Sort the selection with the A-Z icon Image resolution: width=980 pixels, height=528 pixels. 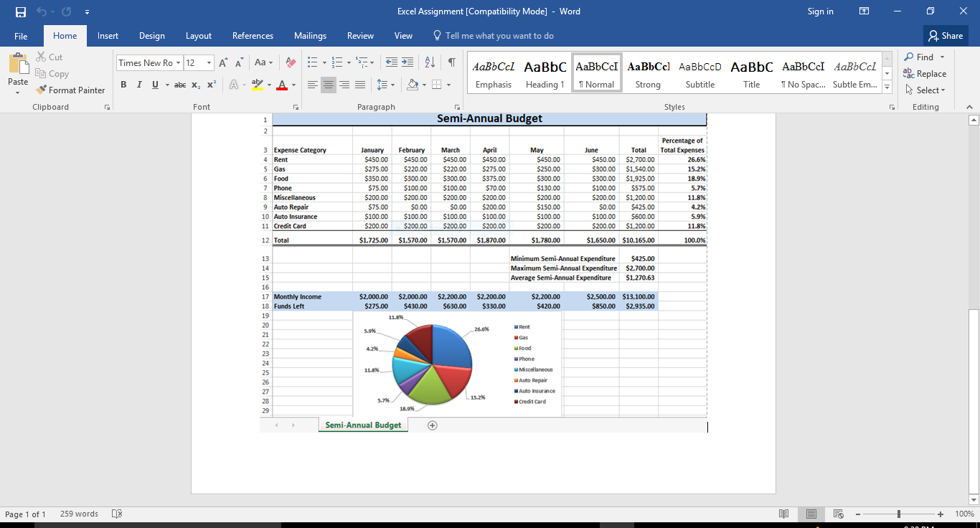(430, 62)
